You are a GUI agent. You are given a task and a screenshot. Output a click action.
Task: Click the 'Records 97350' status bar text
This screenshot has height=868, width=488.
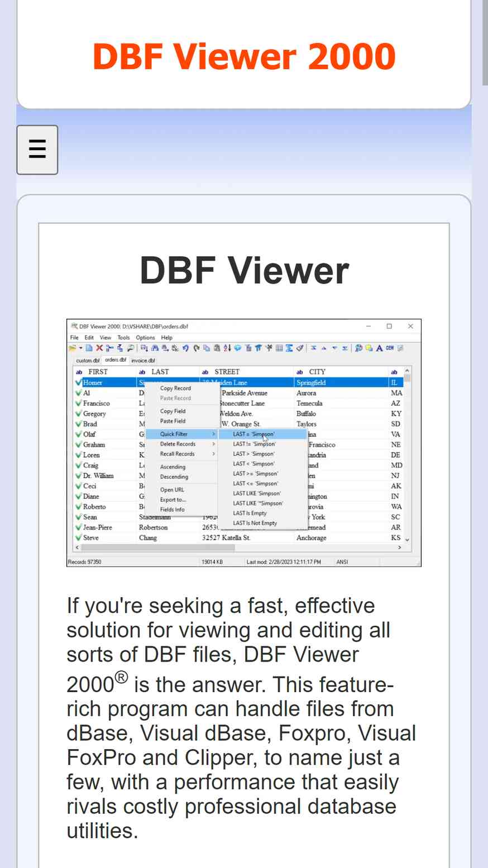coord(85,562)
